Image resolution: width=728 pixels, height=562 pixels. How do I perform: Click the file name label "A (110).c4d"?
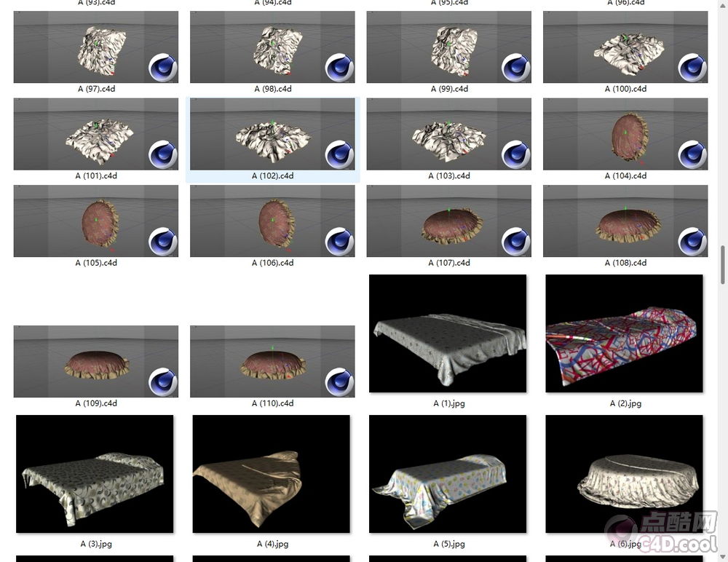pyautogui.click(x=272, y=403)
